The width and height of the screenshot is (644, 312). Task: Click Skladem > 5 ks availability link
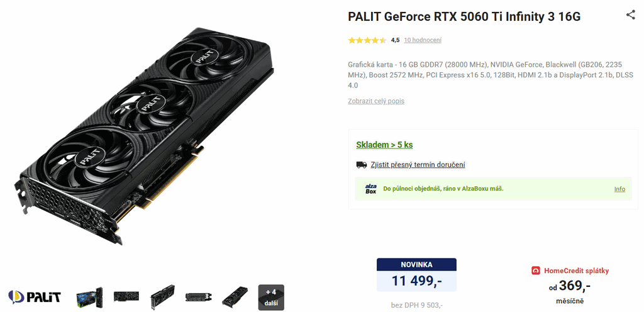(x=384, y=145)
